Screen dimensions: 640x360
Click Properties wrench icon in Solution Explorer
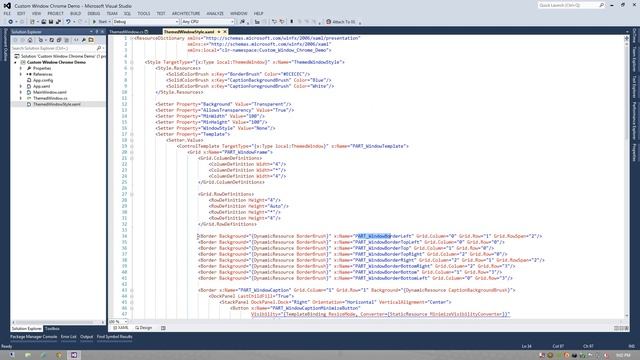point(84,40)
